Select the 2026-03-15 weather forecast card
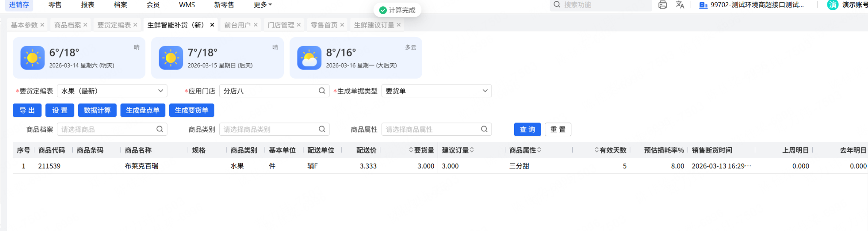This screenshot has height=231, width=868. [217, 58]
